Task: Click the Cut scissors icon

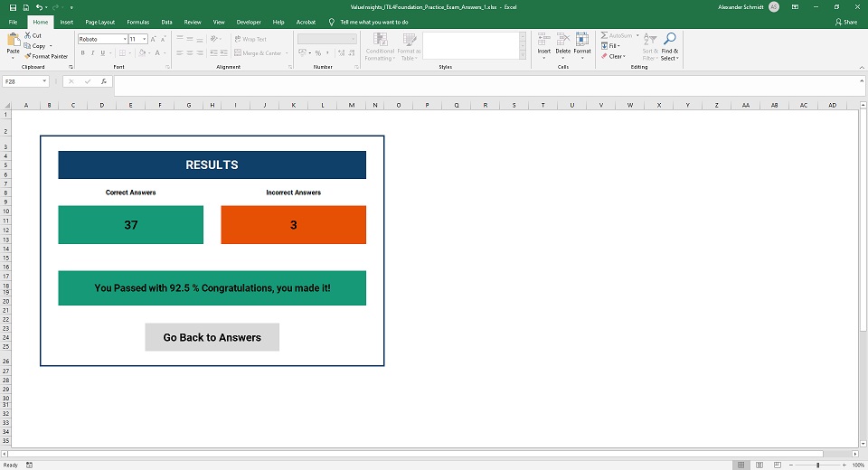Action: click(28, 35)
